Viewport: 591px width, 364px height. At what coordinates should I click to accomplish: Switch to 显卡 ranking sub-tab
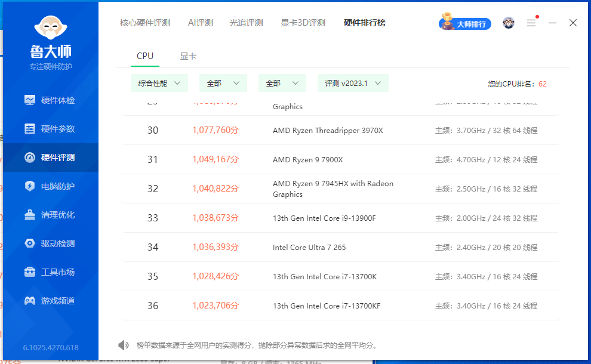(x=188, y=56)
